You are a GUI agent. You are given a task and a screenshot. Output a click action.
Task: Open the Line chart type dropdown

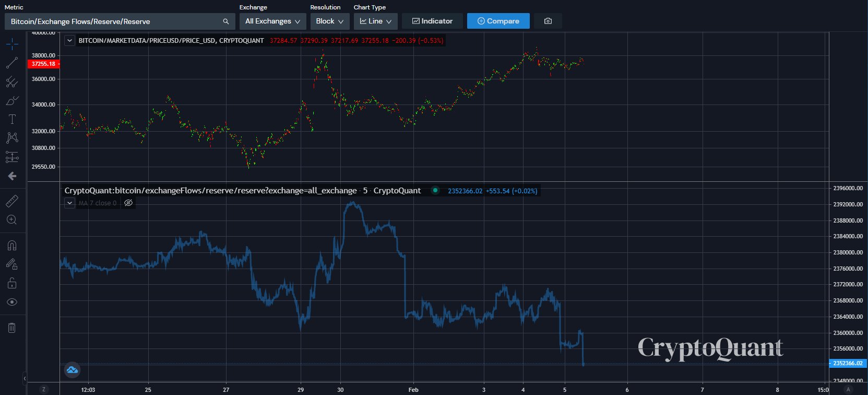(376, 21)
